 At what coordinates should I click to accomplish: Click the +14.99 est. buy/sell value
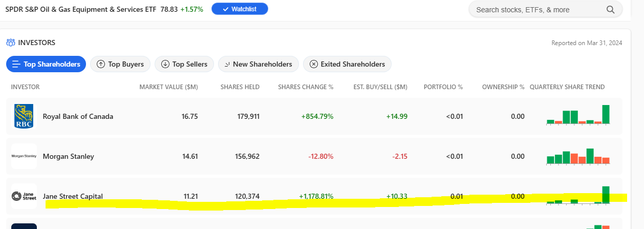397,116
